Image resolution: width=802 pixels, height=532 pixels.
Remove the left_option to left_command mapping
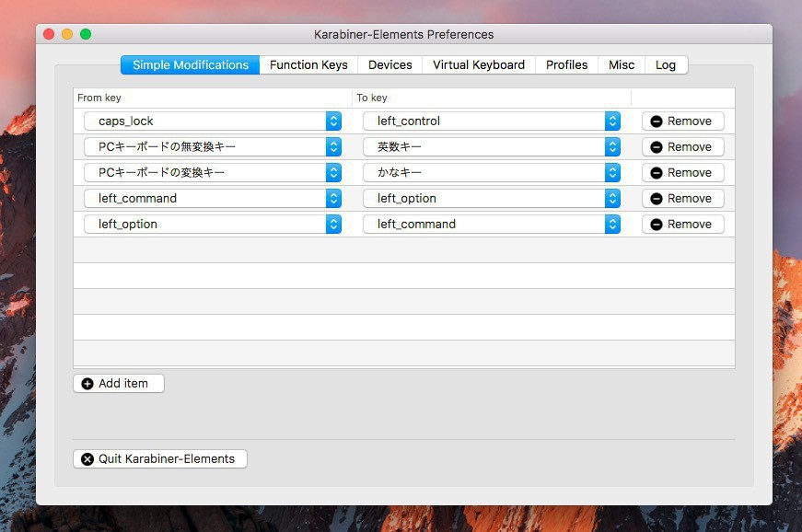(x=682, y=225)
